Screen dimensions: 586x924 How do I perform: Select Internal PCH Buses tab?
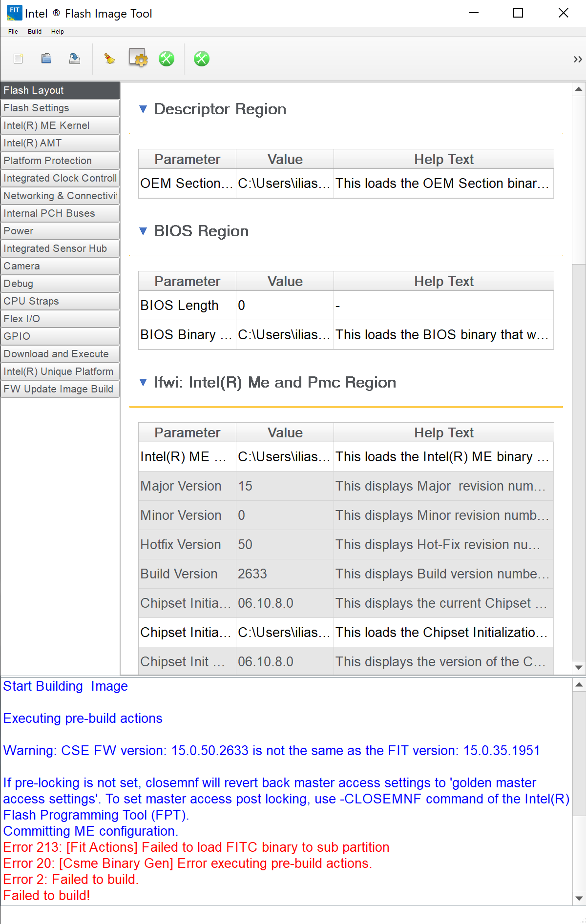click(60, 213)
